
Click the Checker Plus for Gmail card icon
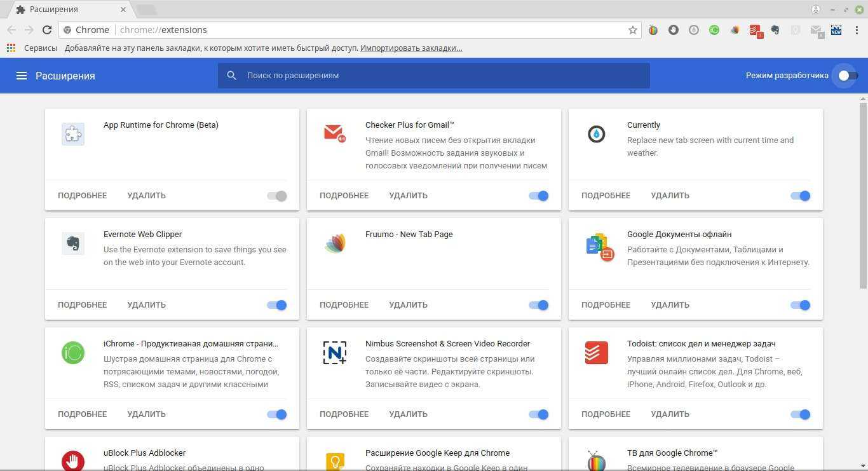pos(334,134)
